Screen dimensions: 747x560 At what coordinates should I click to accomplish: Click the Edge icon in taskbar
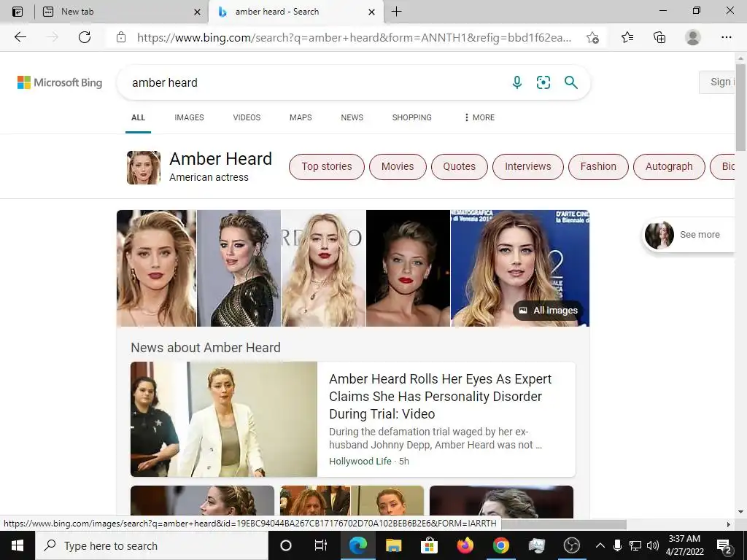357,545
